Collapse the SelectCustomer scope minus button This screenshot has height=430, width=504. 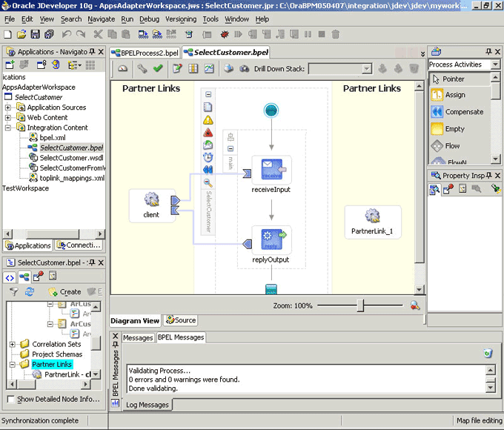[x=208, y=94]
